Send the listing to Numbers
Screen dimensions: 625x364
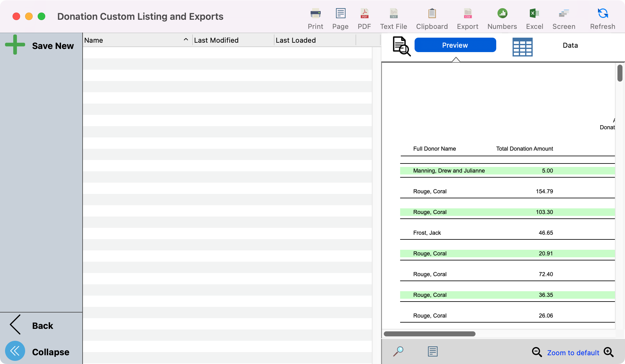tap(502, 14)
